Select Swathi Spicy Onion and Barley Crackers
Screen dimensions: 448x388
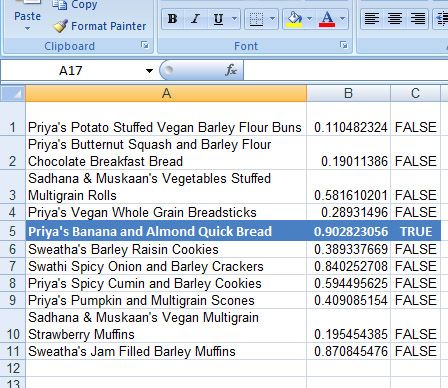tap(166, 266)
